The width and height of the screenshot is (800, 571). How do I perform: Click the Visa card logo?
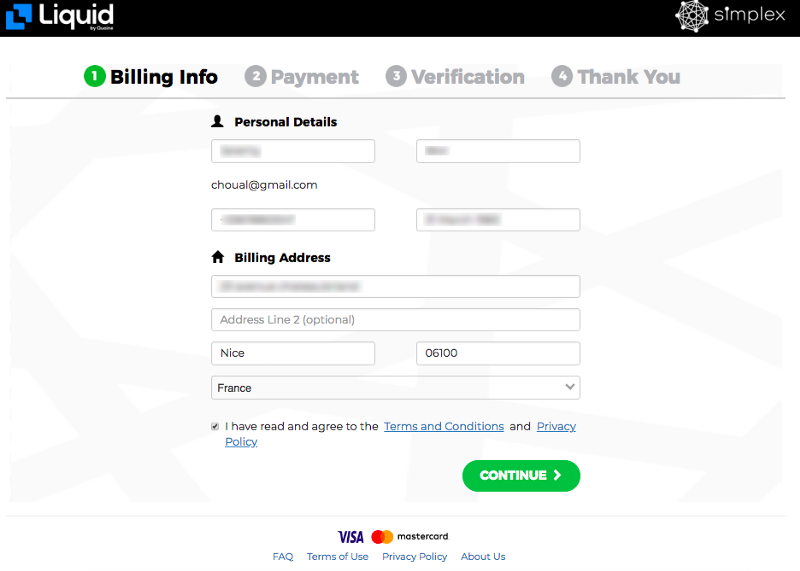[351, 537]
